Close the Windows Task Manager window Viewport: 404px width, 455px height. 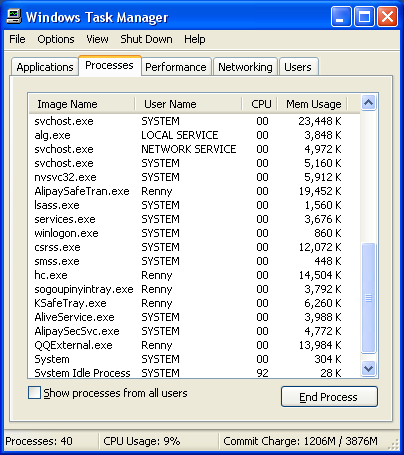pos(387,16)
